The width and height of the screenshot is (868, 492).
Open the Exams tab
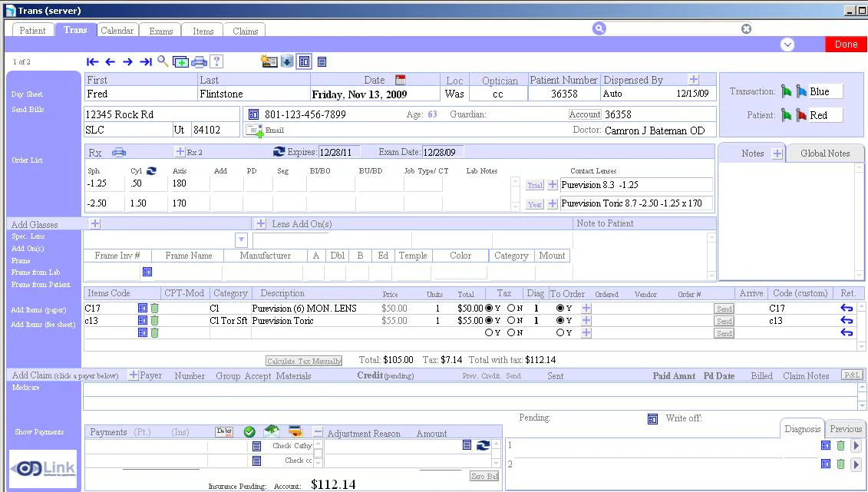click(161, 31)
